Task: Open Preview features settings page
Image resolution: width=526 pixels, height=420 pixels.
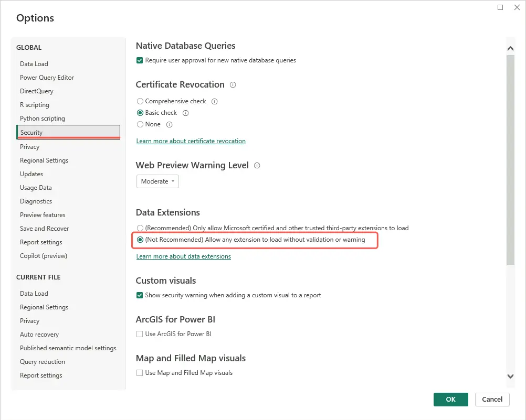Action: 43,215
